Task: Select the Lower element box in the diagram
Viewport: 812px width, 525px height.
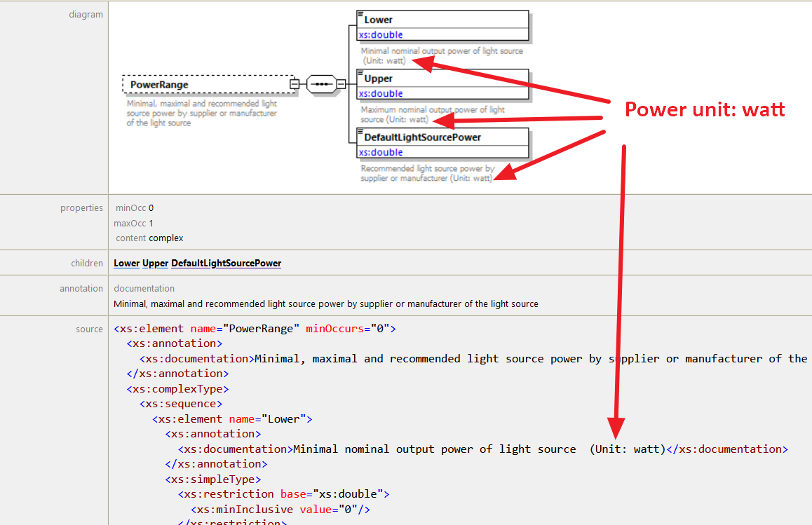Action: 442,25
